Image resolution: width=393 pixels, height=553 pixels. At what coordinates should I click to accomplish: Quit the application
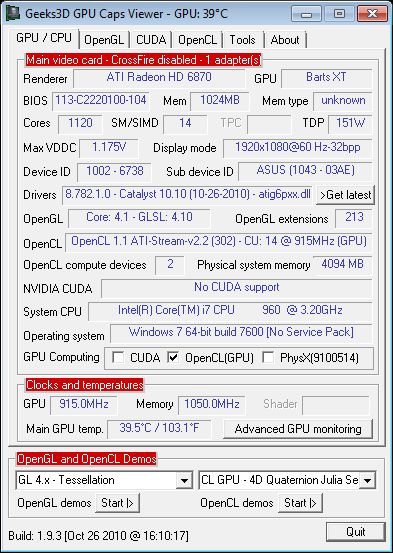tap(356, 532)
